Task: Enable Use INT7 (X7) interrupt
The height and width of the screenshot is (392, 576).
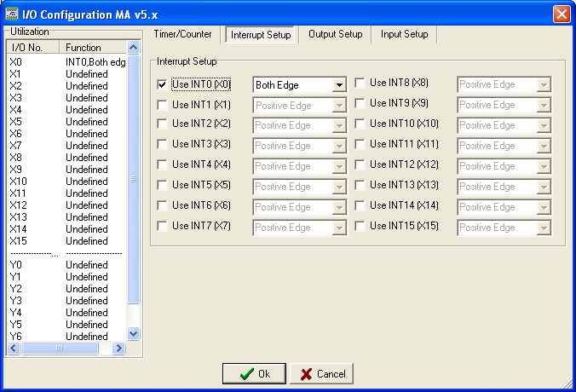Action: (163, 227)
